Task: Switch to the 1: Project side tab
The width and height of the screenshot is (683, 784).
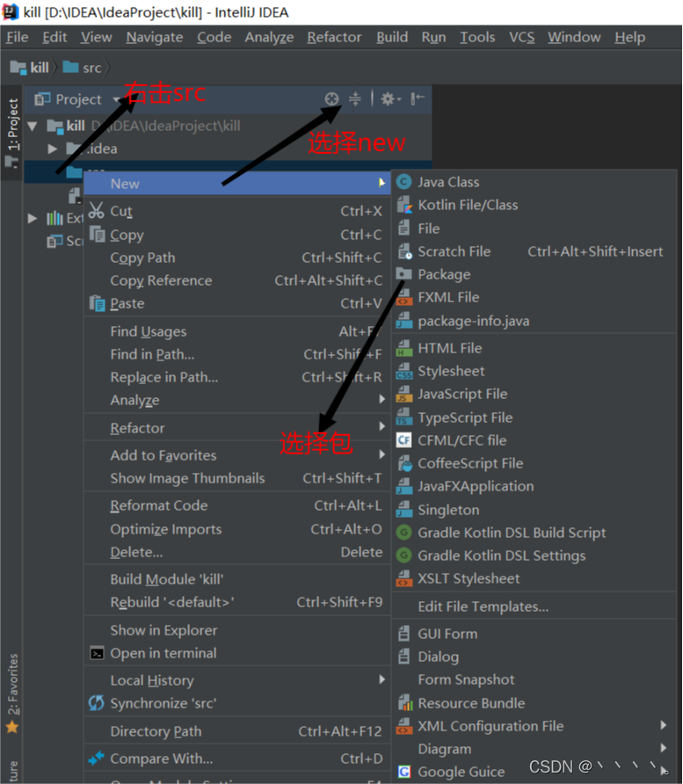Action: (x=12, y=132)
